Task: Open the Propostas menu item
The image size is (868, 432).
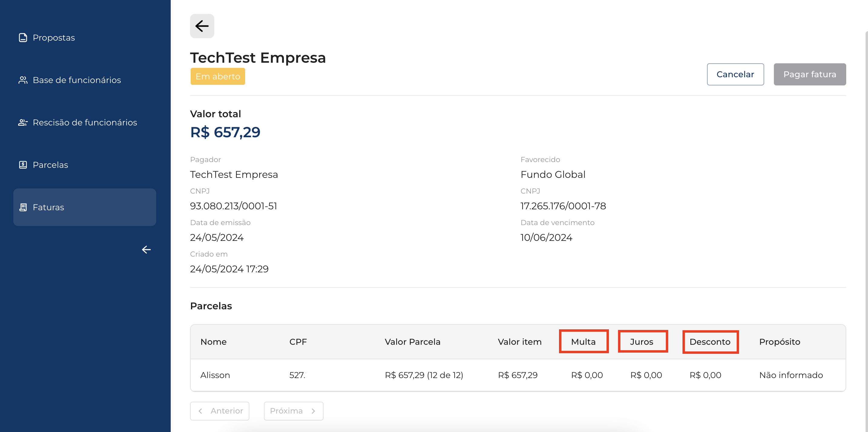Action: (54, 38)
